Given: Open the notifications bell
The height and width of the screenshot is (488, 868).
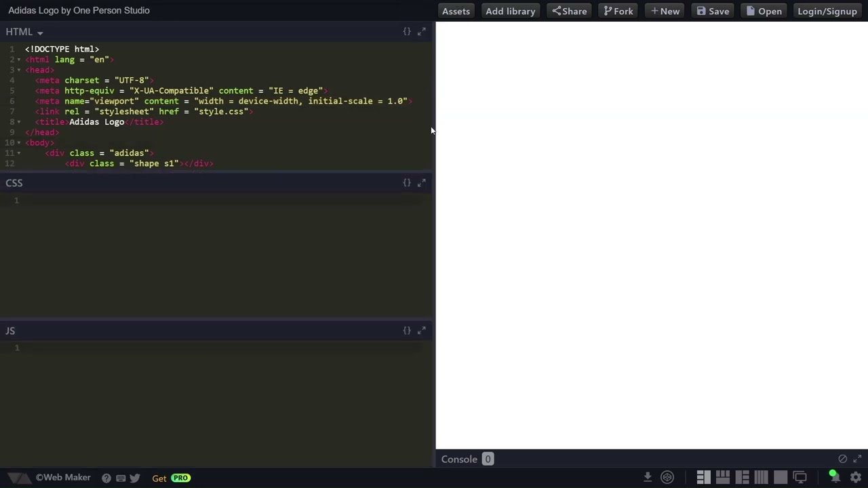Looking at the screenshot, I should pyautogui.click(x=834, y=477).
